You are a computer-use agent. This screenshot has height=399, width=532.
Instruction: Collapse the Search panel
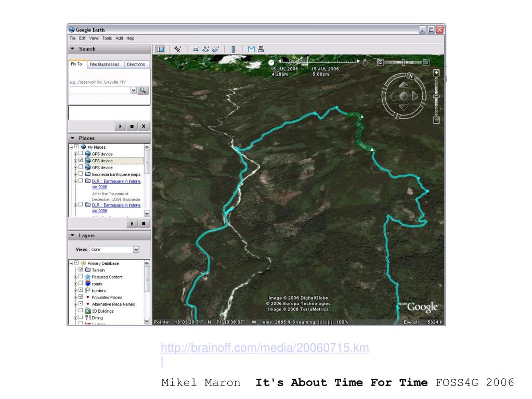point(72,49)
